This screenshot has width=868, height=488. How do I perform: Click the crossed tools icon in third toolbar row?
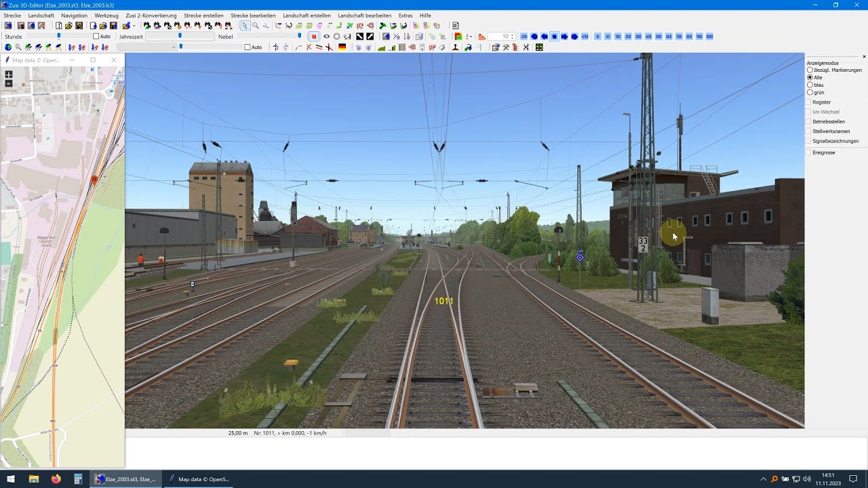(x=506, y=47)
